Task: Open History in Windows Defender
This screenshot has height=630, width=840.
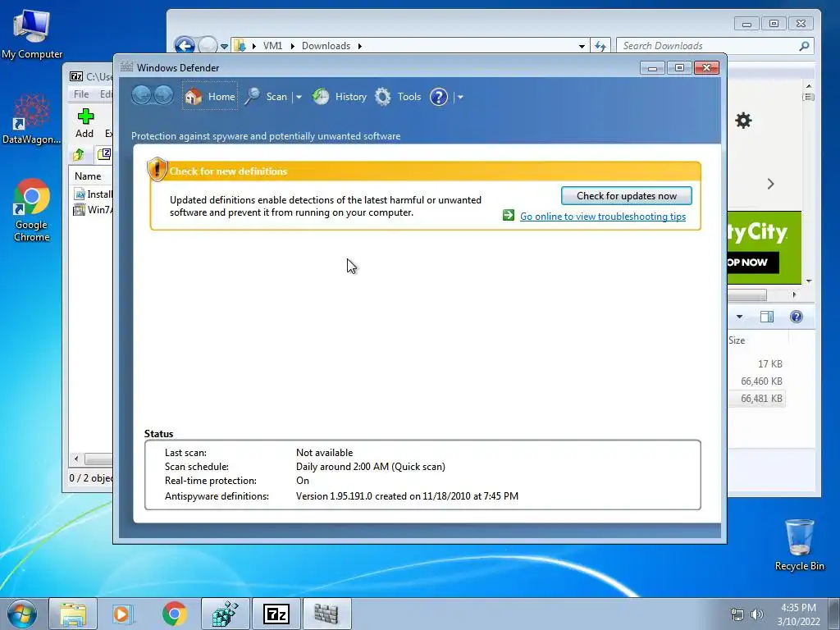Action: click(x=339, y=97)
